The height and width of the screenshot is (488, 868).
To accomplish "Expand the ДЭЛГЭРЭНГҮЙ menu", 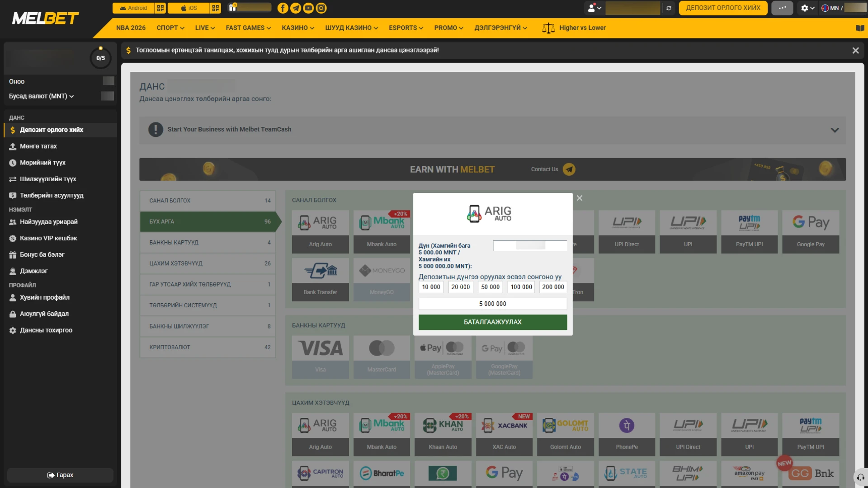I will [501, 28].
